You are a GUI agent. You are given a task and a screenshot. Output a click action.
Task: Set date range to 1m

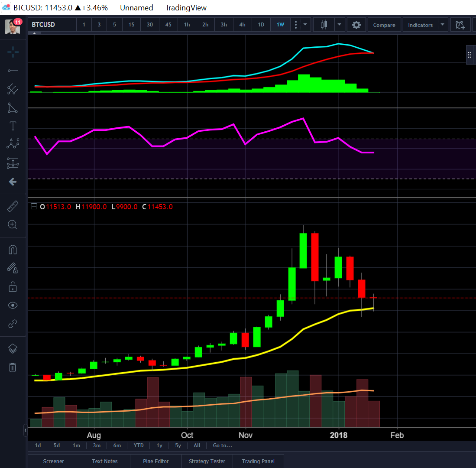(x=76, y=445)
